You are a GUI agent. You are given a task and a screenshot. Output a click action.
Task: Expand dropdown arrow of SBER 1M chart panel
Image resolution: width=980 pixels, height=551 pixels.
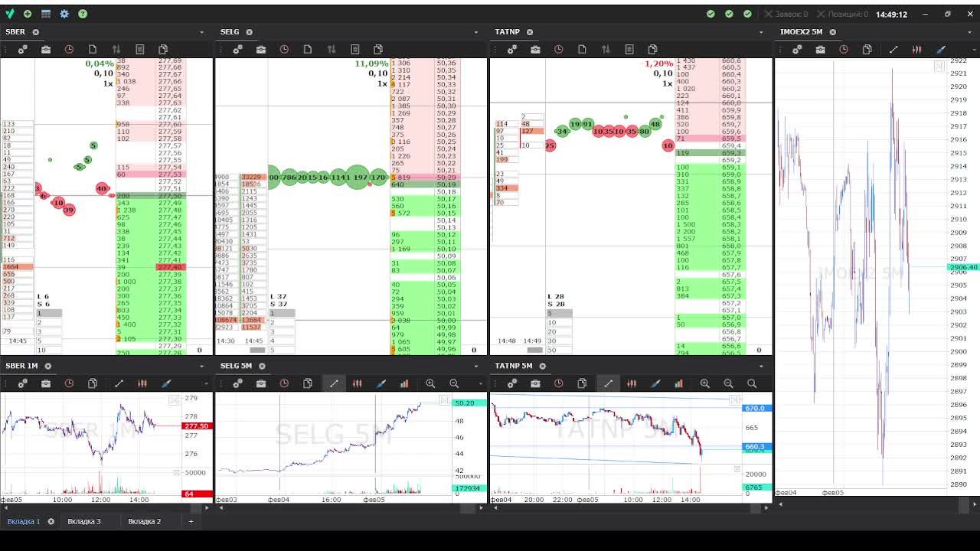202,367
